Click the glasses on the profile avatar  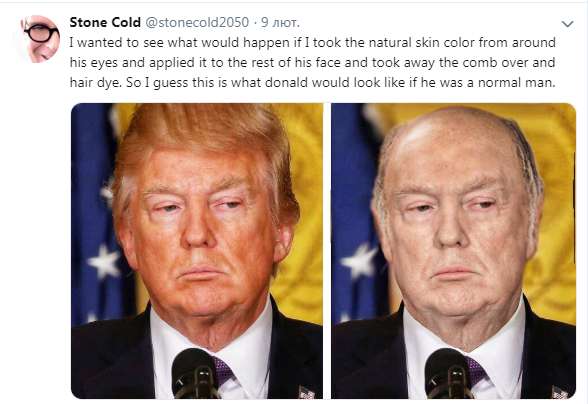pyautogui.click(x=41, y=33)
